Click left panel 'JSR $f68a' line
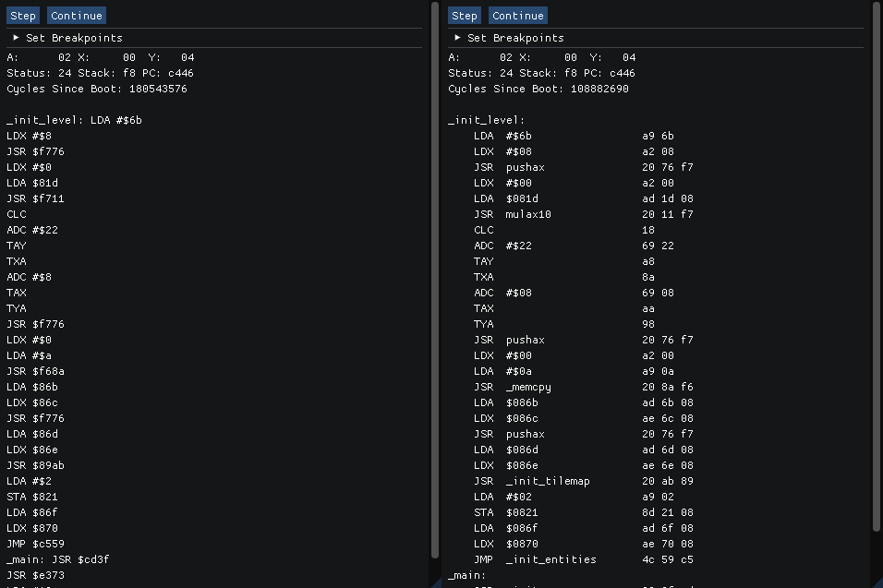 tap(35, 371)
